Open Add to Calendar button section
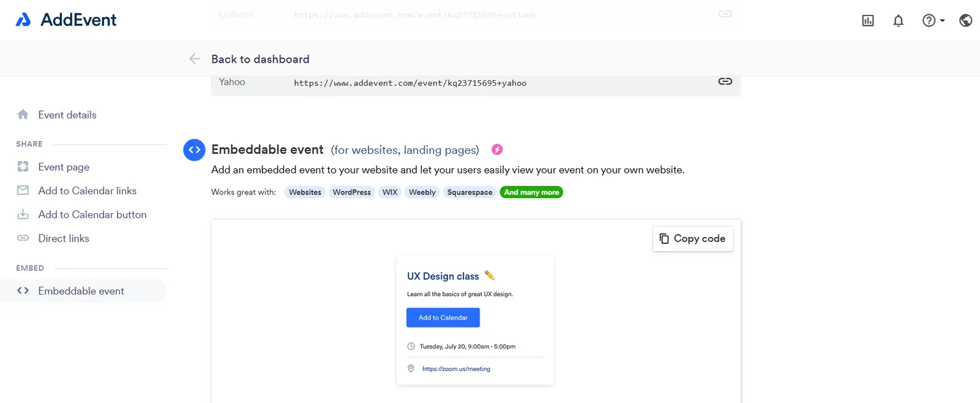This screenshot has width=980, height=403. (93, 214)
